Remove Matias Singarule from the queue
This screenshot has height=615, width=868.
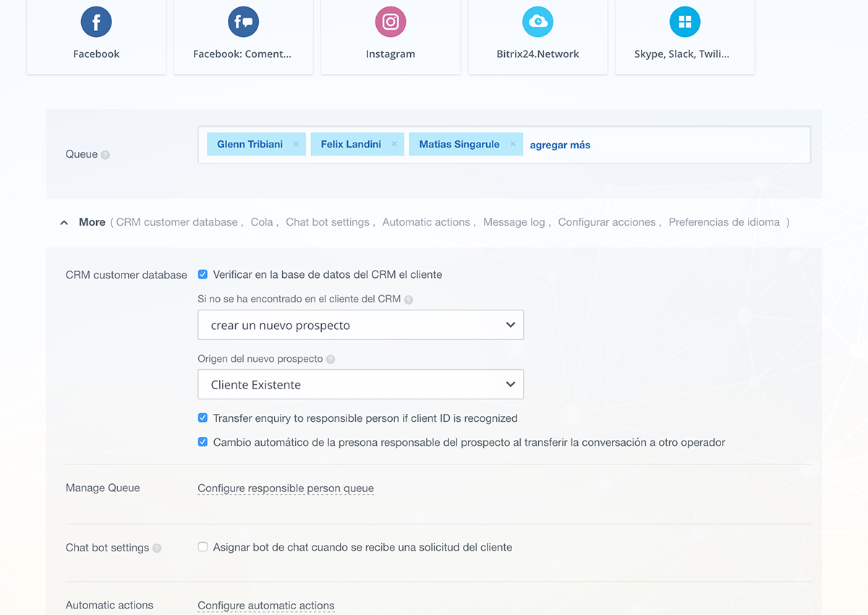513,145
